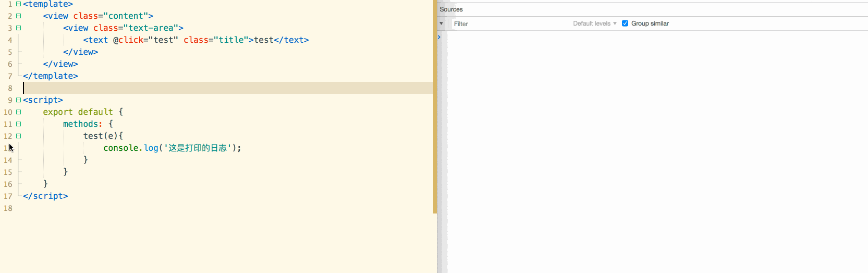Collapse the <script> block fold on line 9
Image resolution: width=868 pixels, height=273 pixels.
[18, 100]
